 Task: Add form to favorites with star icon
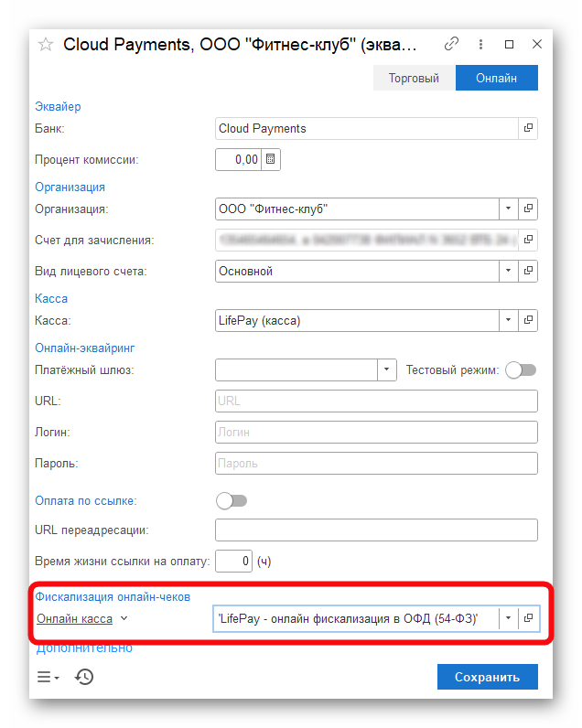(x=46, y=45)
